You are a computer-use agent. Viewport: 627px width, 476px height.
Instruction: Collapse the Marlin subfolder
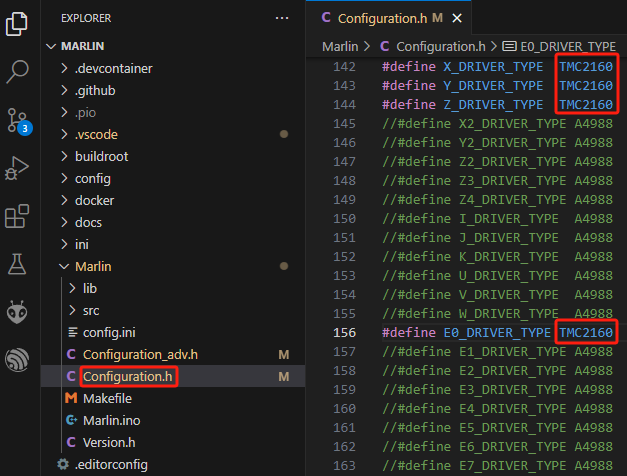coord(66,267)
